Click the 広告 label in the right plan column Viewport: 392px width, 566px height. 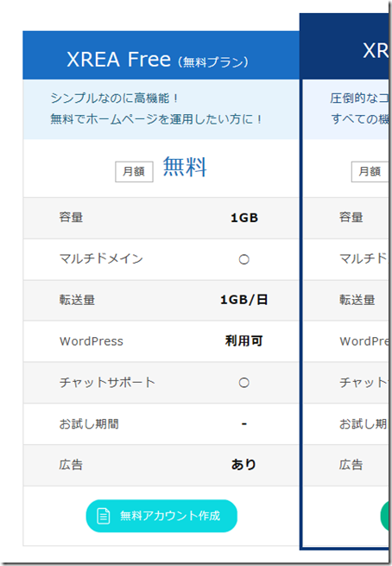351,465
